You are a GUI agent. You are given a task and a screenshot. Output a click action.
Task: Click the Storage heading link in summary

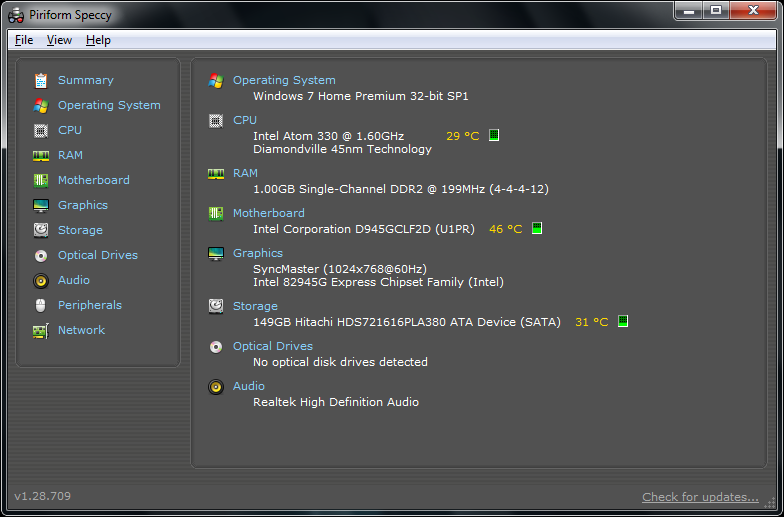click(x=255, y=306)
